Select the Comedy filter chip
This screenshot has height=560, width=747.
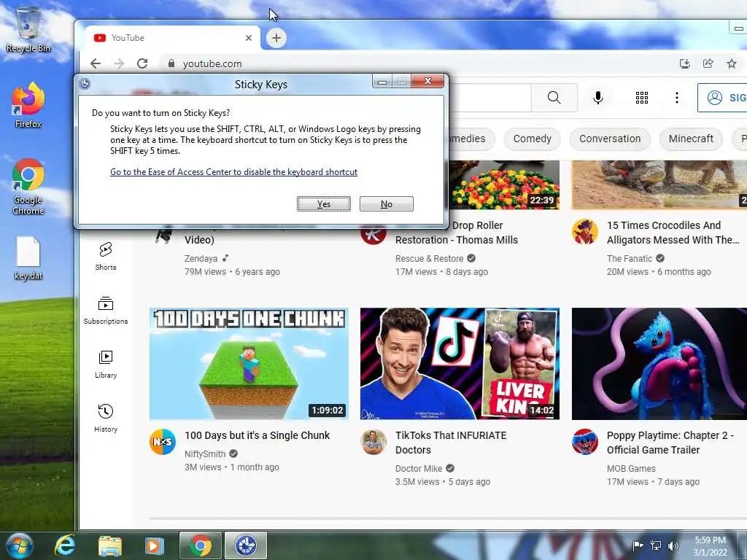532,139
